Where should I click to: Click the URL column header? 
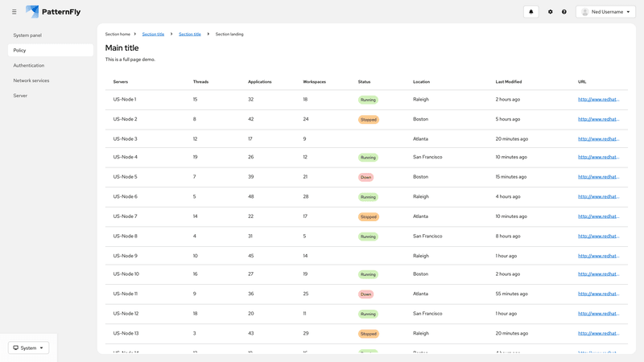(x=582, y=82)
